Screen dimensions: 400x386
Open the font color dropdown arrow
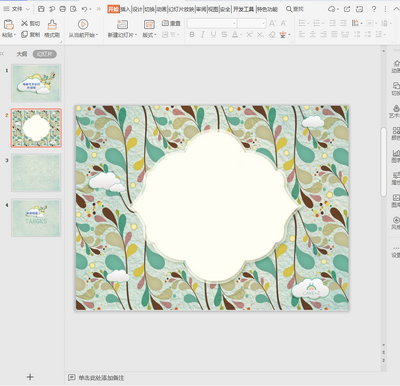[241, 35]
